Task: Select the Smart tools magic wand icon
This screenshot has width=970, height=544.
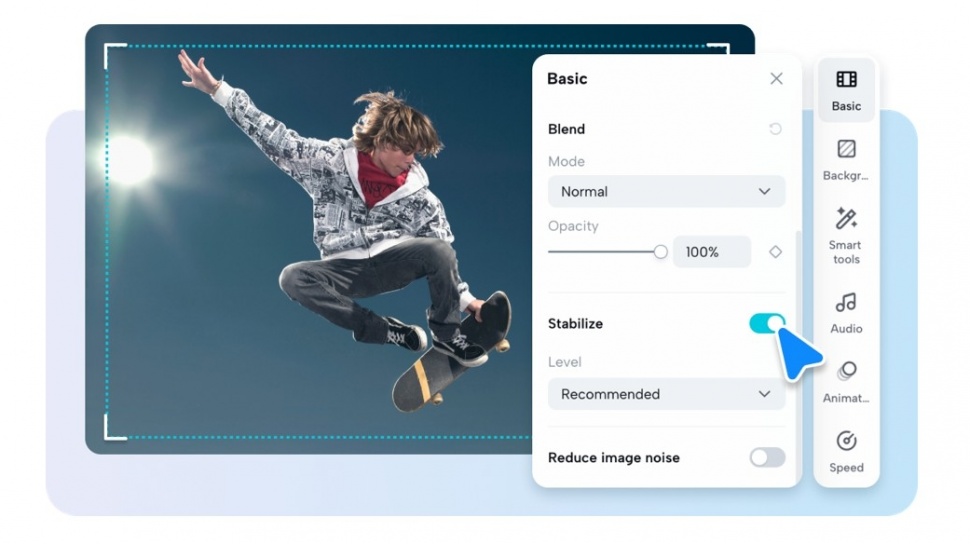Action: click(846, 218)
